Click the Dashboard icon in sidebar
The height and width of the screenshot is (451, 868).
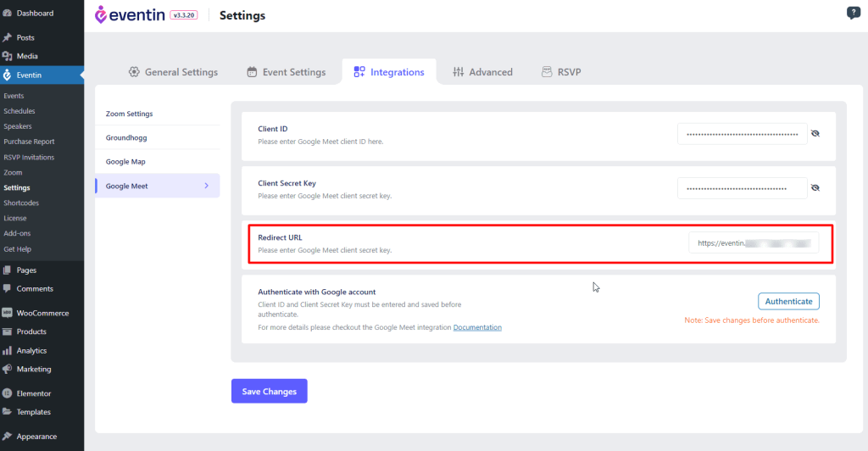click(7, 14)
